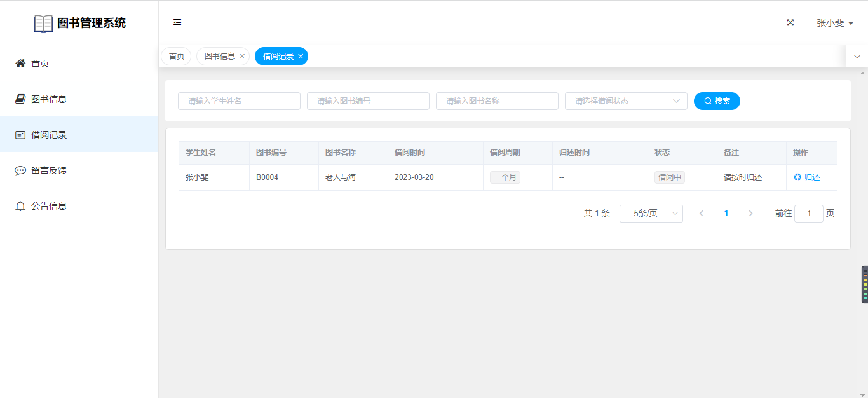868x398 pixels.
Task: Switch to the 首页 tab
Action: point(176,57)
